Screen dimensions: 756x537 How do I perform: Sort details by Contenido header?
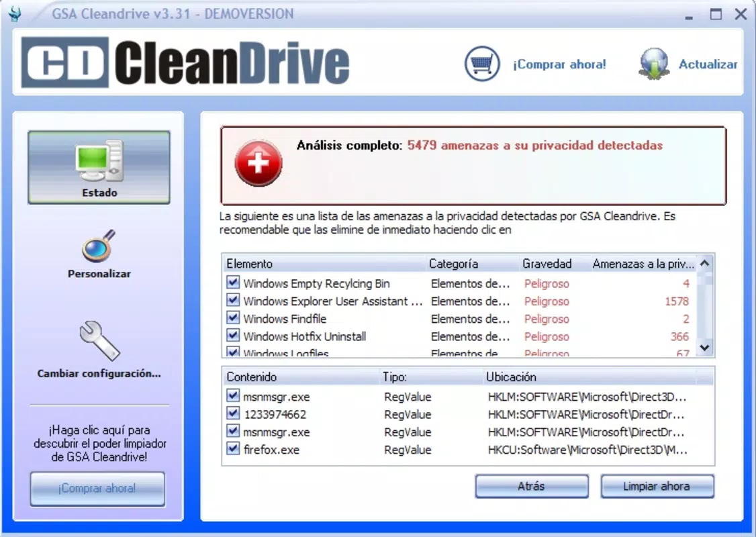coord(301,377)
